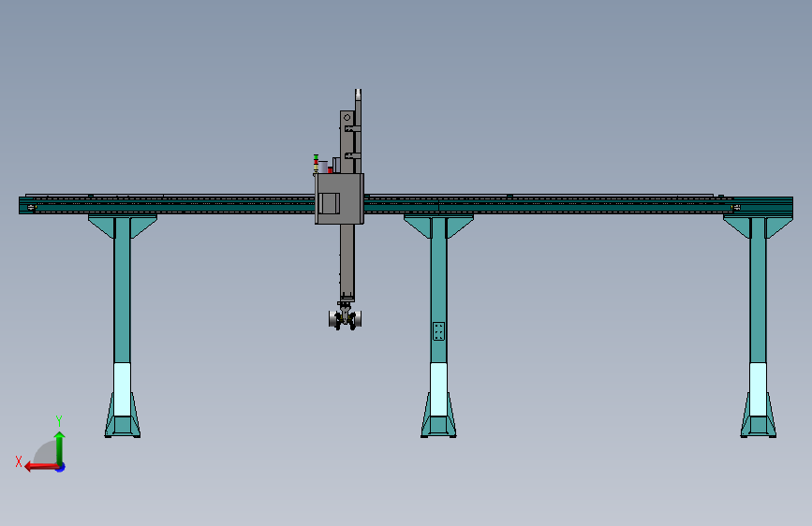The width and height of the screenshot is (812, 526).
Task: Select the left teal support column
Action: (122, 290)
